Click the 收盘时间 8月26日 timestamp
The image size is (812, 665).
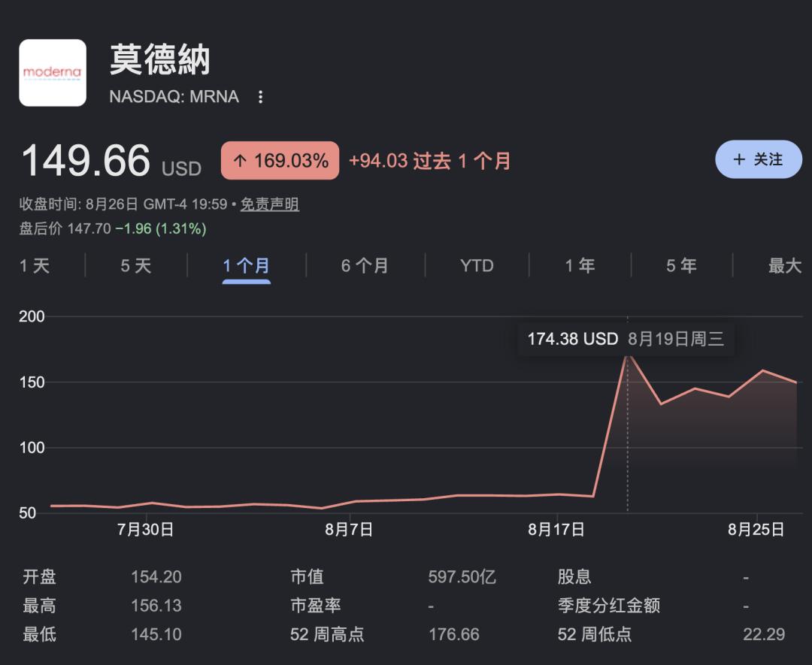coord(123,204)
